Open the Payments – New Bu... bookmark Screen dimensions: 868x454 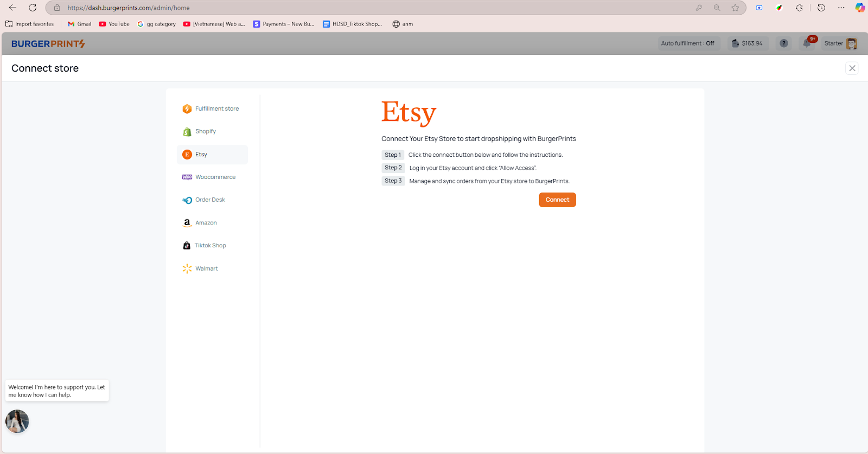click(x=284, y=24)
